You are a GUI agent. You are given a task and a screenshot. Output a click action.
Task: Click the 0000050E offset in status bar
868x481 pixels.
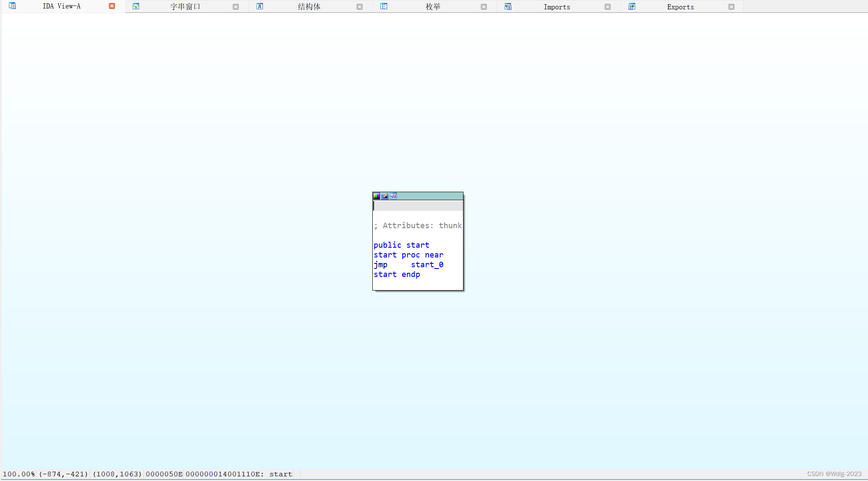[x=164, y=474]
